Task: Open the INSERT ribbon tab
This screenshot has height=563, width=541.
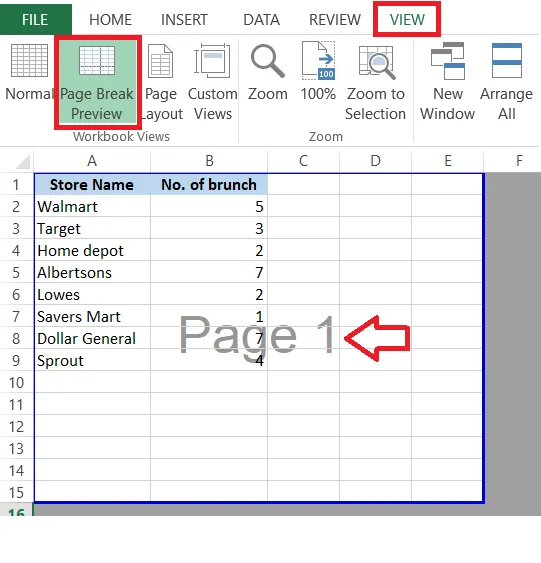Action: coord(184,19)
